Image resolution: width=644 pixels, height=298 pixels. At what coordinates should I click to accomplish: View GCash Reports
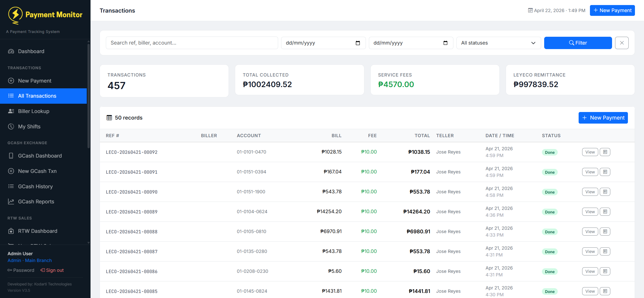pyautogui.click(x=36, y=201)
